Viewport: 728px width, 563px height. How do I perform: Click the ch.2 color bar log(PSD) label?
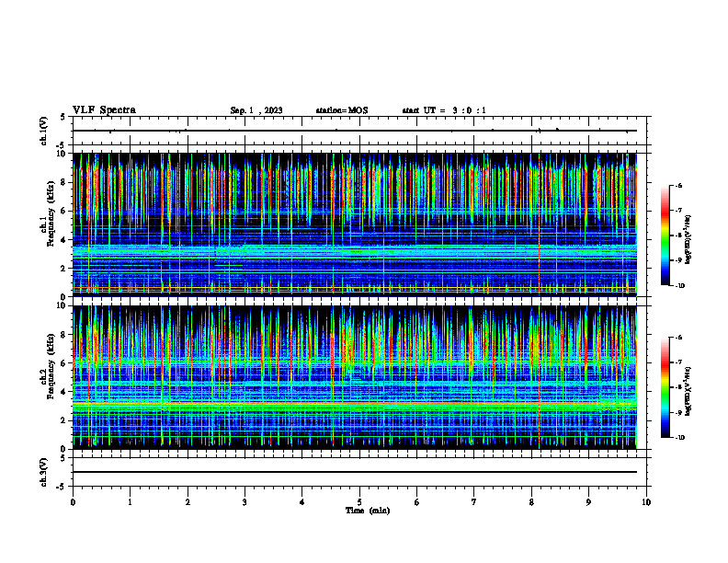688,391
